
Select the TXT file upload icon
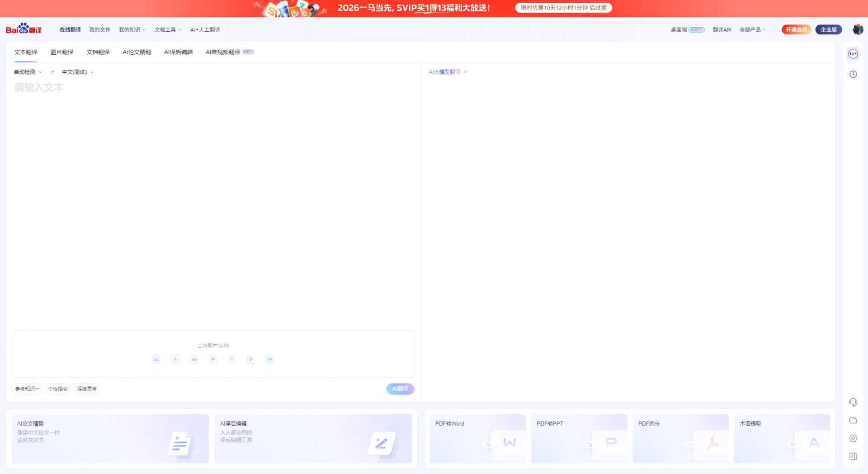[x=231, y=359]
